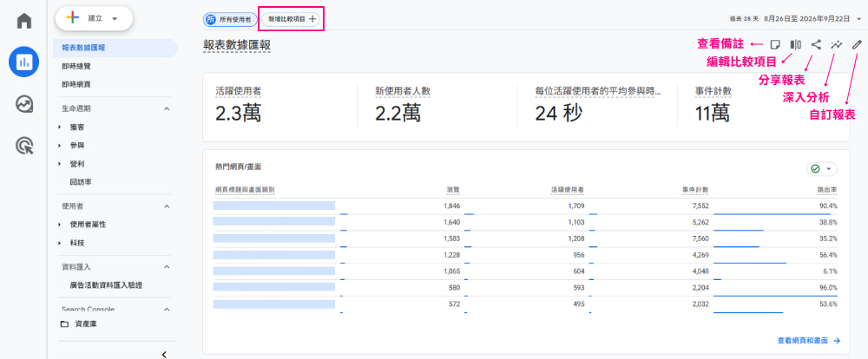Screen dimensions: 868x359
Task: Open the 建立 create dropdown button
Action: coord(94,18)
